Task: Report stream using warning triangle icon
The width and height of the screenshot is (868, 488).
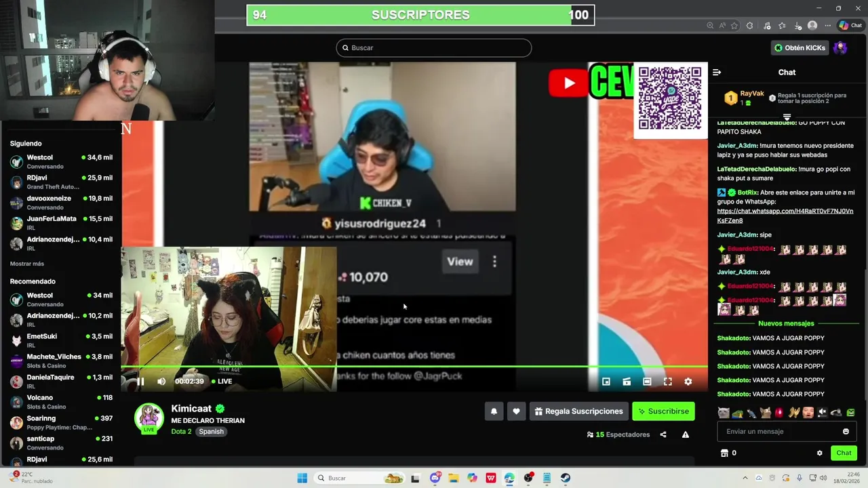Action: coord(686,434)
